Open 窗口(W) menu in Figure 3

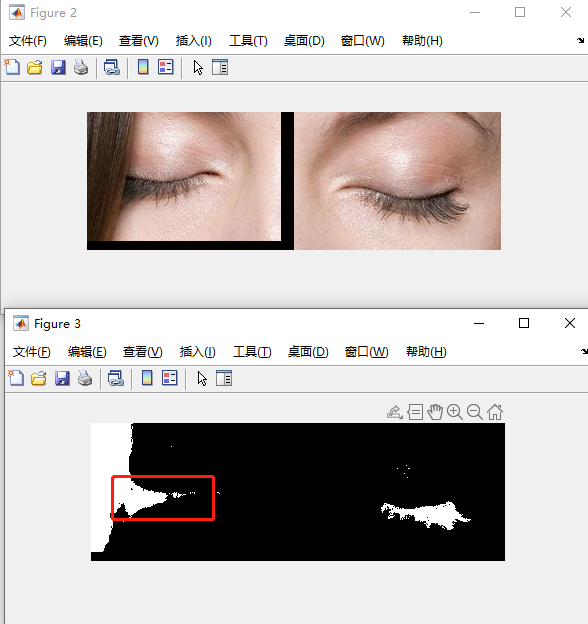[367, 352]
